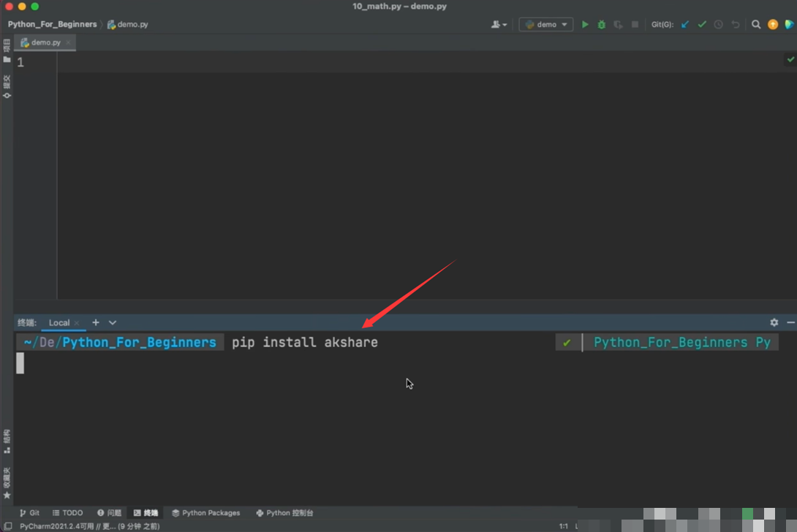Open the 问题 problems tool window
The width and height of the screenshot is (797, 532).
109,513
